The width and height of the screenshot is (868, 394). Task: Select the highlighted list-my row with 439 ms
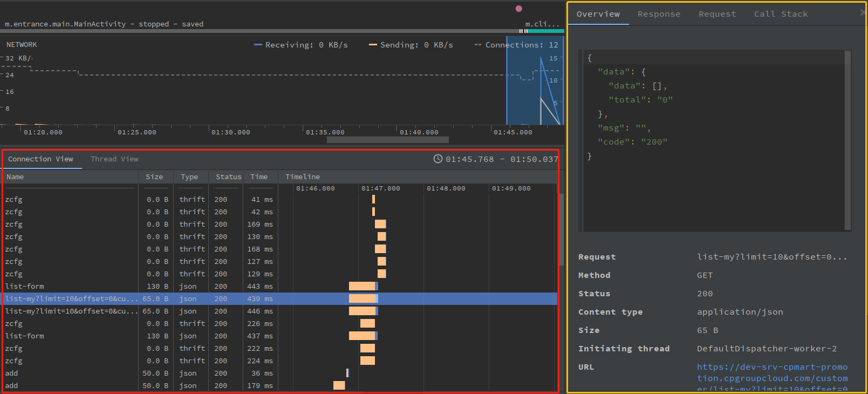click(x=279, y=298)
